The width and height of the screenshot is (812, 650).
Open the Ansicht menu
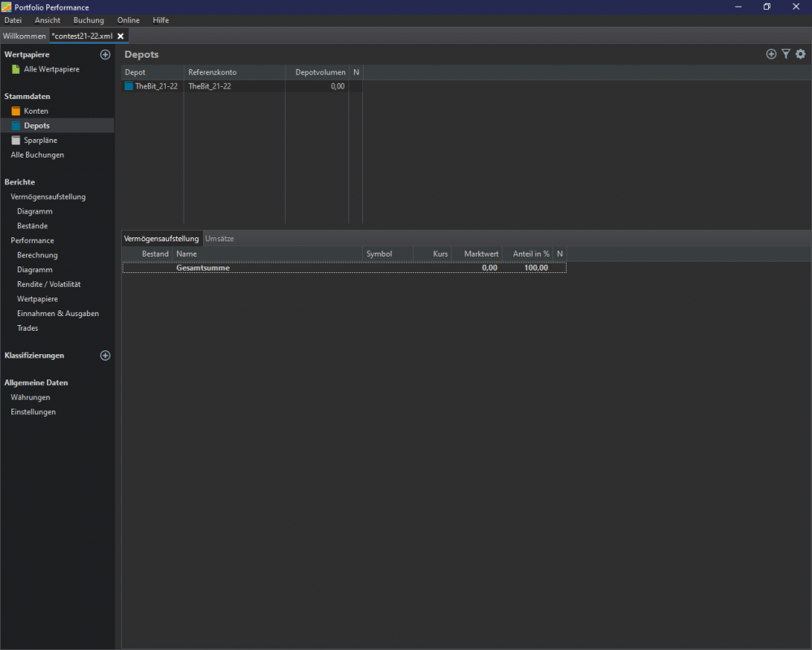coord(47,20)
